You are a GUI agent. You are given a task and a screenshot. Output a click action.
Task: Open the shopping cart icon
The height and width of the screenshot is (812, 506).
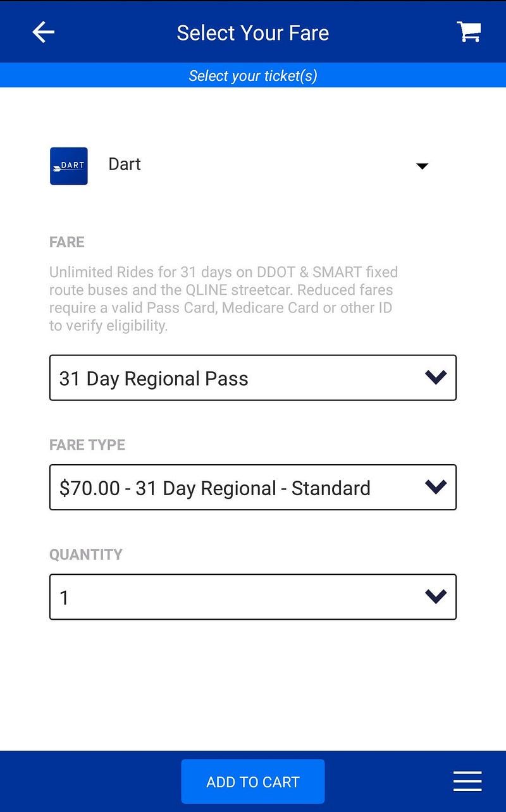(x=469, y=32)
